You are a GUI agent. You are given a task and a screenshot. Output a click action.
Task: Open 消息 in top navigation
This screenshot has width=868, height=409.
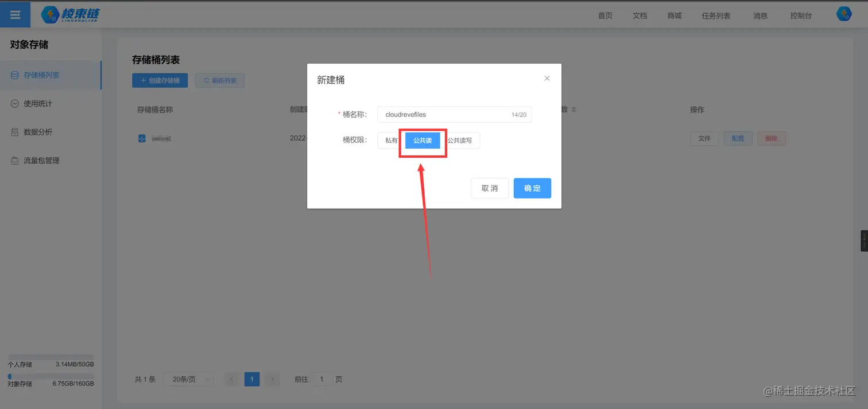pyautogui.click(x=760, y=15)
